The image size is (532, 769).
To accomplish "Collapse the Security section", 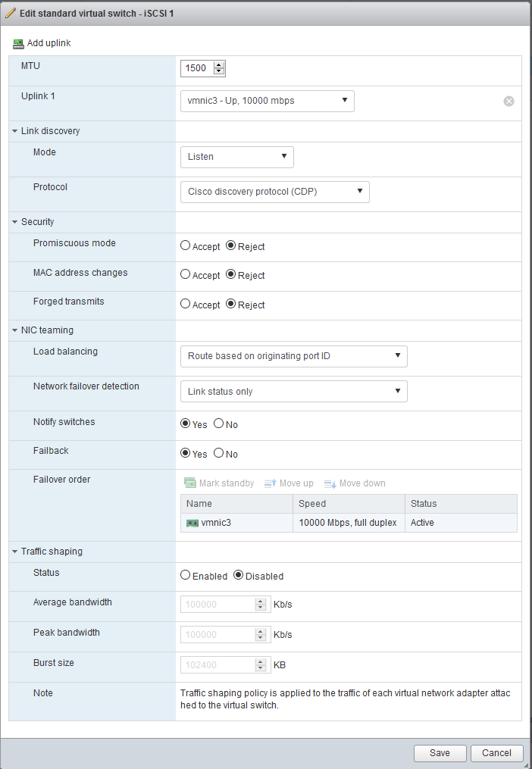I will pos(14,222).
